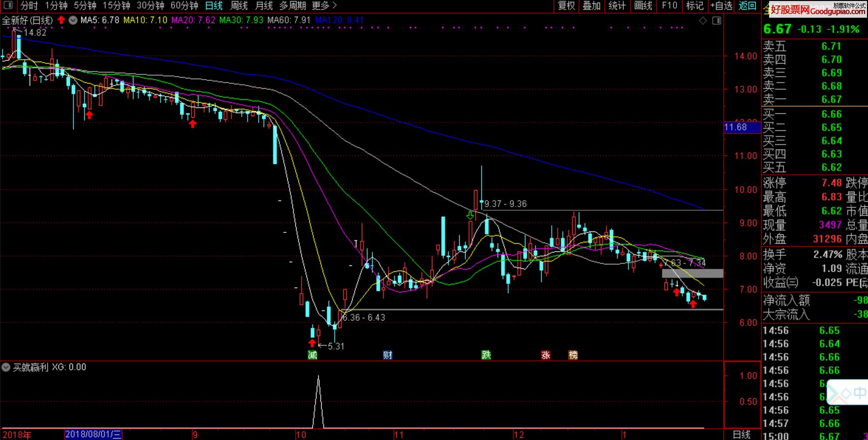Click the red up arrow beside 全新好(日线)
This screenshot has height=440, width=868.
(61, 20)
